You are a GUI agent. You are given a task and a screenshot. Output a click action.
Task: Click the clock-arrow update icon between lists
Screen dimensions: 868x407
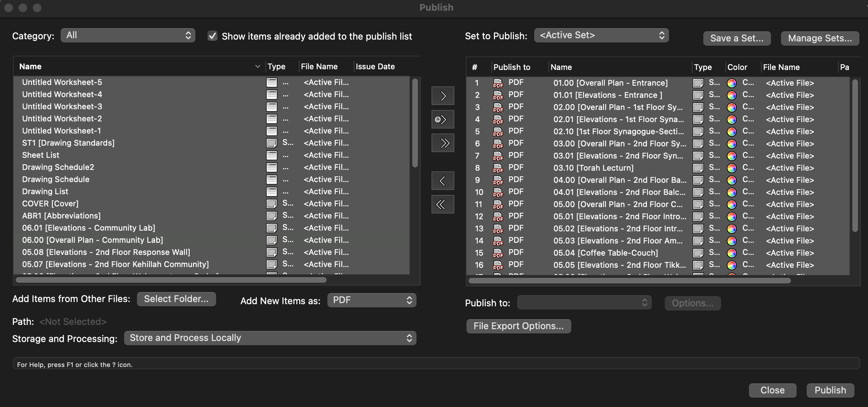[x=443, y=119]
